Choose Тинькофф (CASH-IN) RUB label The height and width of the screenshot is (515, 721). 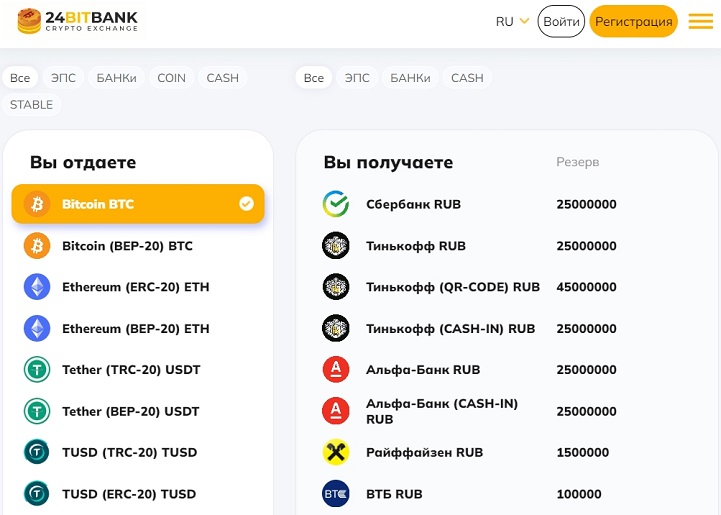(x=451, y=328)
